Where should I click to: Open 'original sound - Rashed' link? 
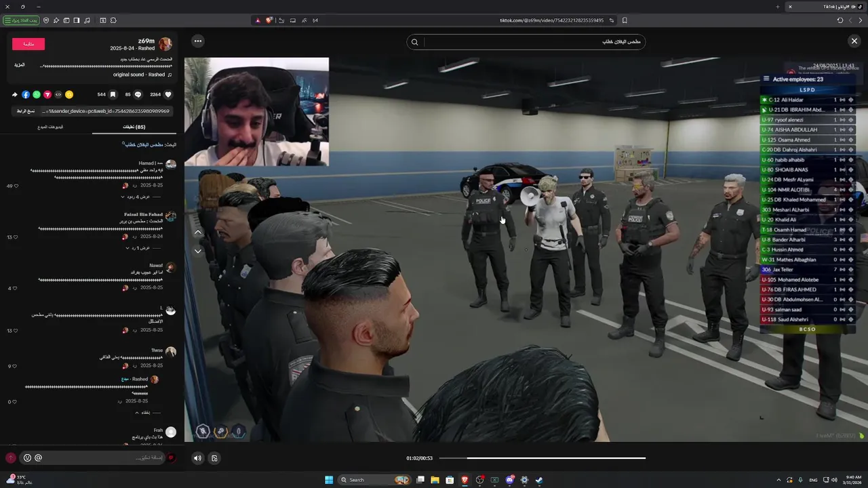(x=142, y=75)
